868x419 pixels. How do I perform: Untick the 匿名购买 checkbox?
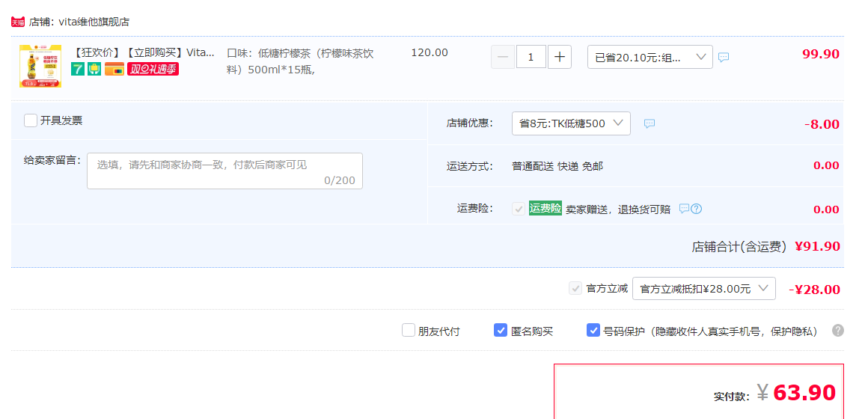500,331
